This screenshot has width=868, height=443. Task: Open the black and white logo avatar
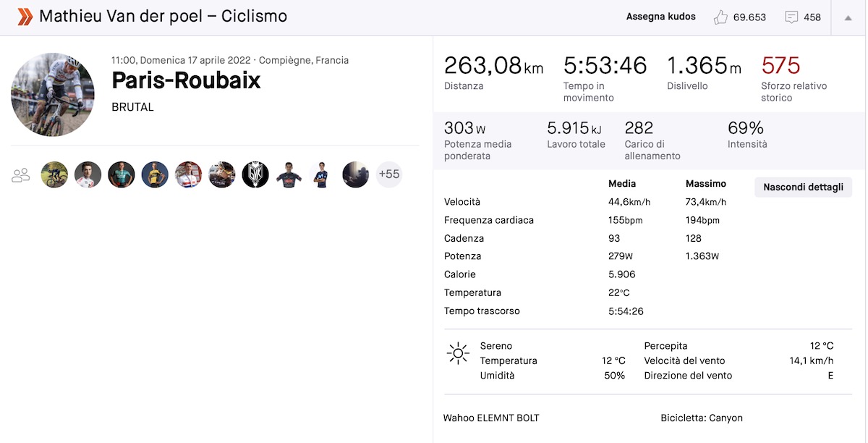[x=255, y=174]
